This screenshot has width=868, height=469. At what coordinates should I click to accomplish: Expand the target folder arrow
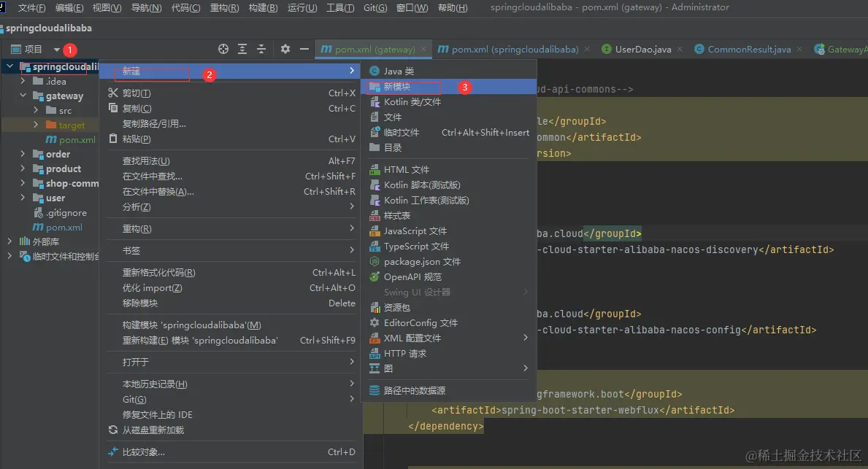click(x=36, y=125)
